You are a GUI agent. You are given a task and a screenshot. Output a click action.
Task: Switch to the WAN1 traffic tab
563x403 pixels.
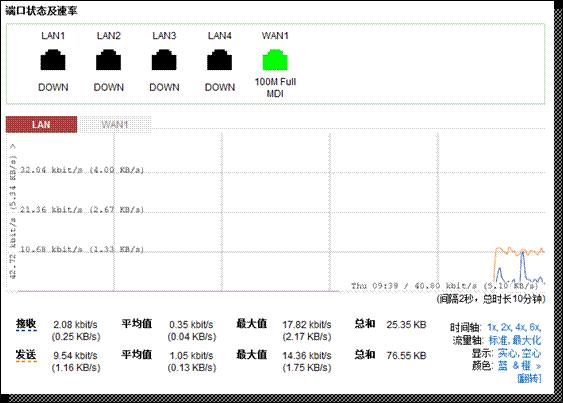coord(115,125)
